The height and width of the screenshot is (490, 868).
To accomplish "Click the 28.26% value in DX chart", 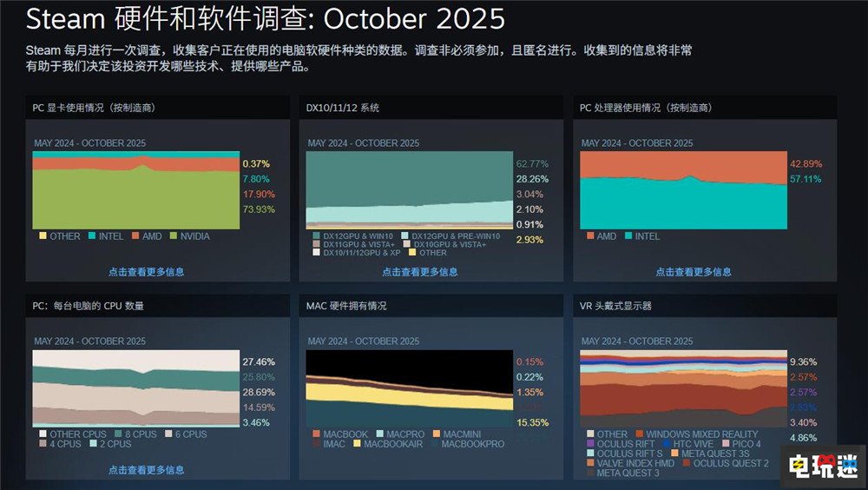I will click(532, 179).
